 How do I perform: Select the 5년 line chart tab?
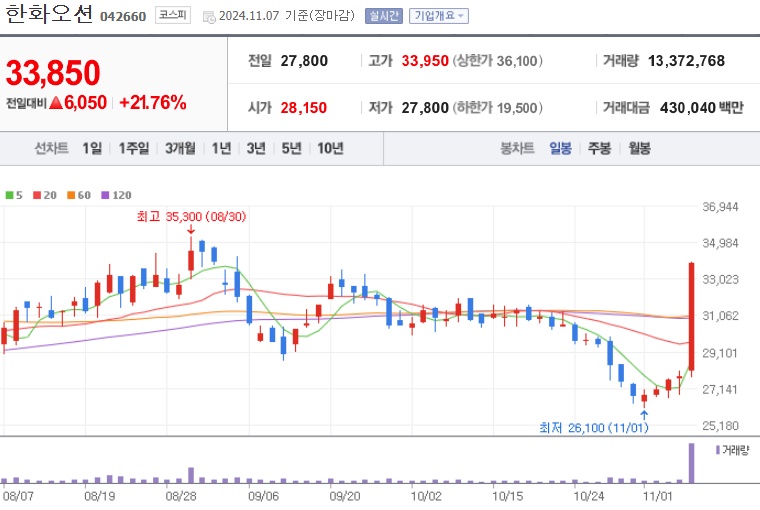(291, 148)
